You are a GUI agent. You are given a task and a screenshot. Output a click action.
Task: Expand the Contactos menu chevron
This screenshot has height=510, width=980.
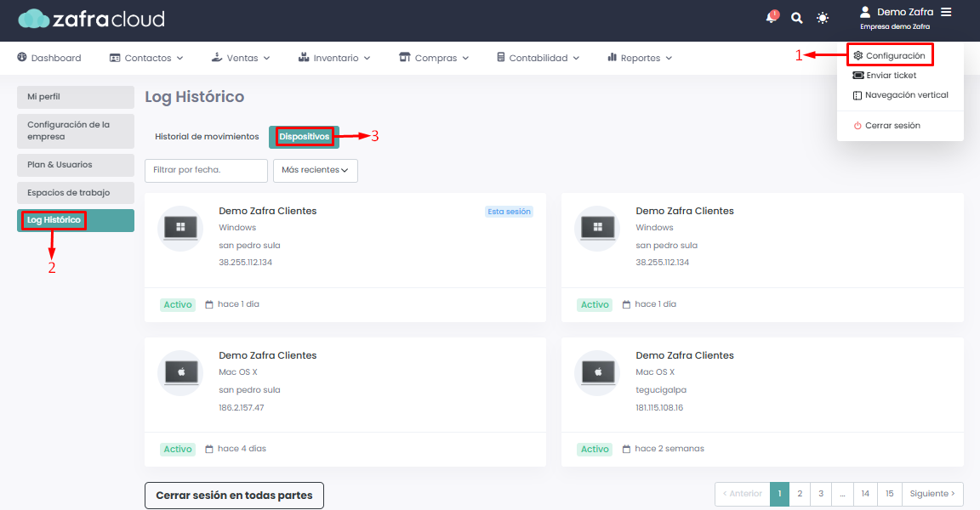180,58
